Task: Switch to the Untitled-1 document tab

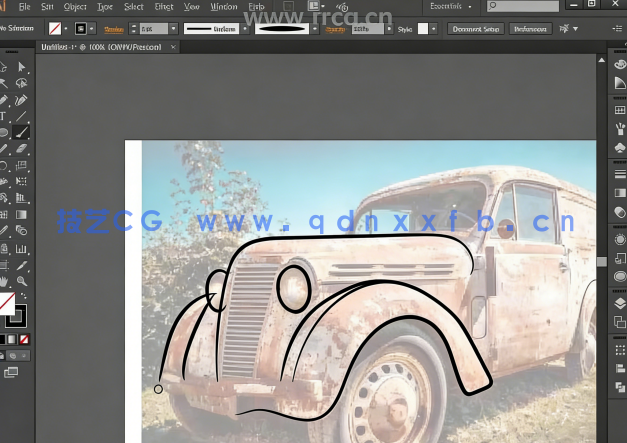Action: [101, 47]
